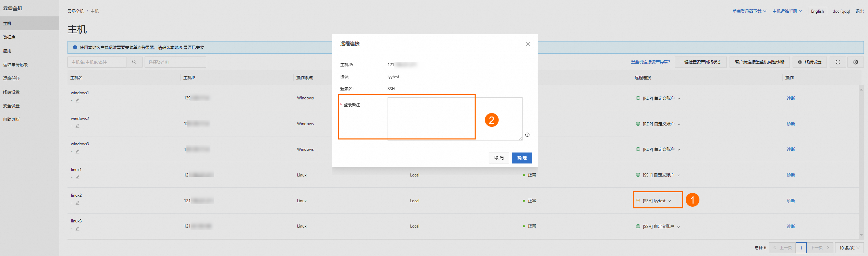Confirm the dialog with 确定
868x256 pixels.
[x=522, y=158]
